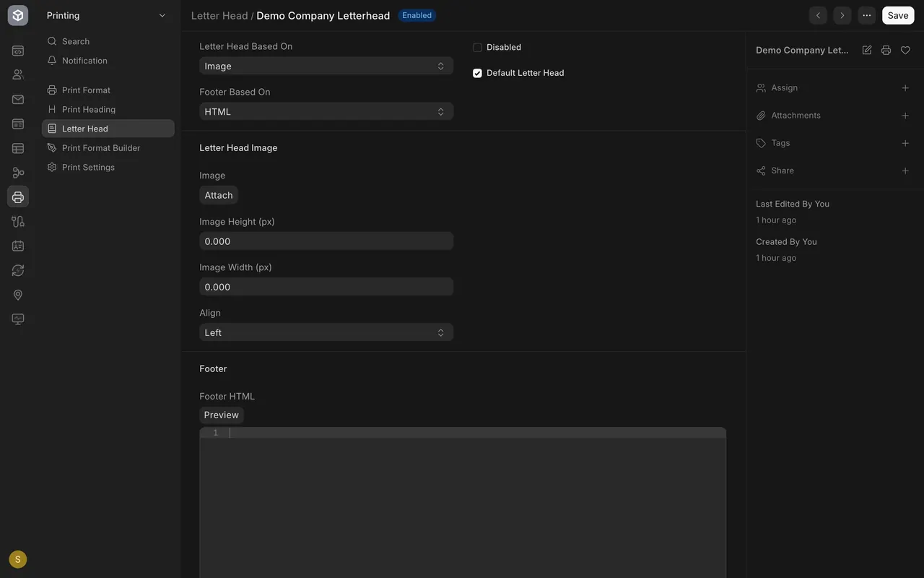Go to next document with right chevron
This screenshot has height=578, width=924.
842,15
